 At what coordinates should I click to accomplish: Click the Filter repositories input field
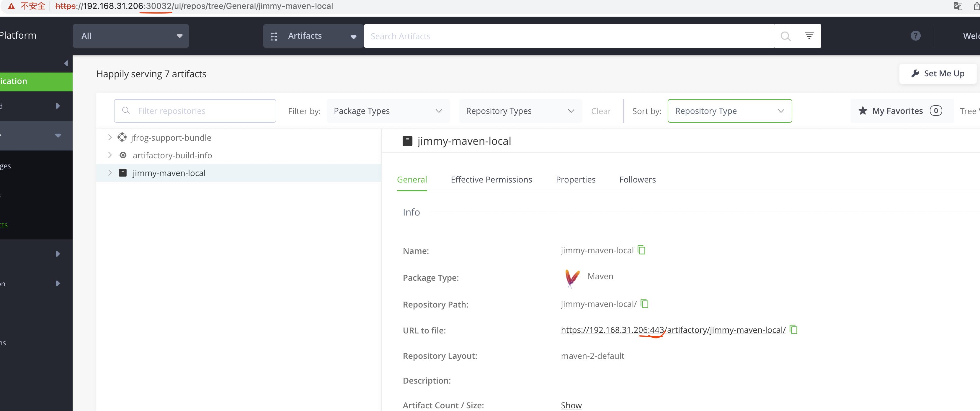pos(195,111)
